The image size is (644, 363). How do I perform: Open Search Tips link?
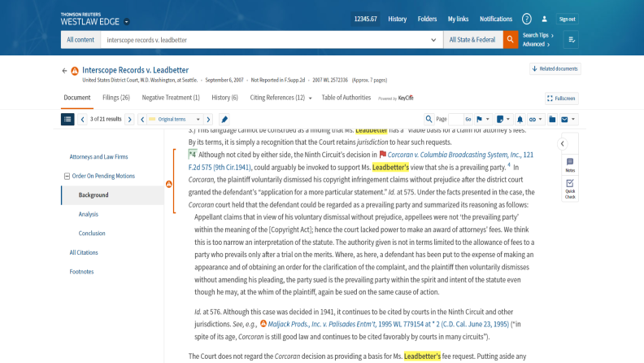pyautogui.click(x=538, y=35)
